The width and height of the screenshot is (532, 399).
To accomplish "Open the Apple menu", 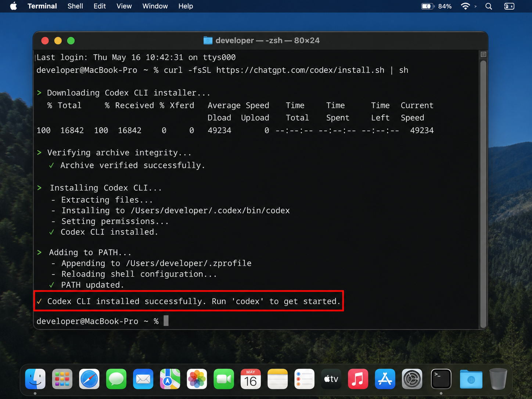I will coord(14,6).
